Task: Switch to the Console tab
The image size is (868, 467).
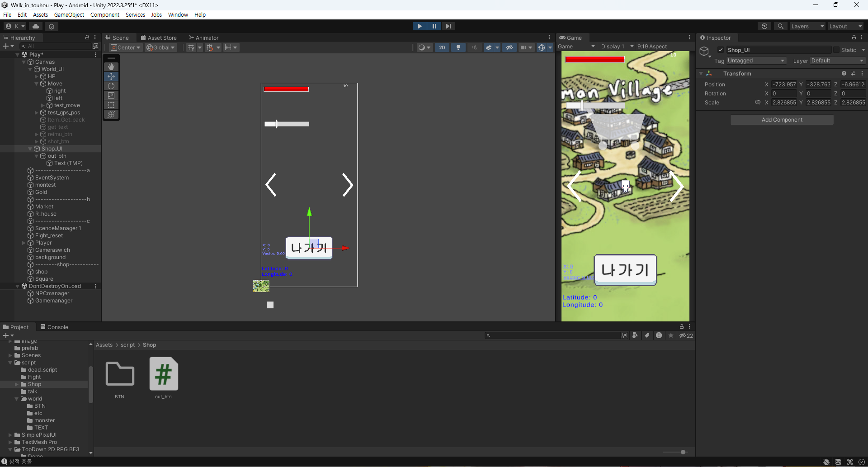Action: click(54, 327)
